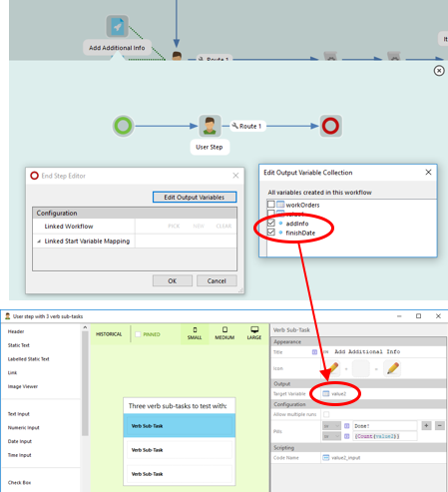Screen dimensions: 448x492
Task: Click the Route 1 wrench label
Action: click(246, 126)
